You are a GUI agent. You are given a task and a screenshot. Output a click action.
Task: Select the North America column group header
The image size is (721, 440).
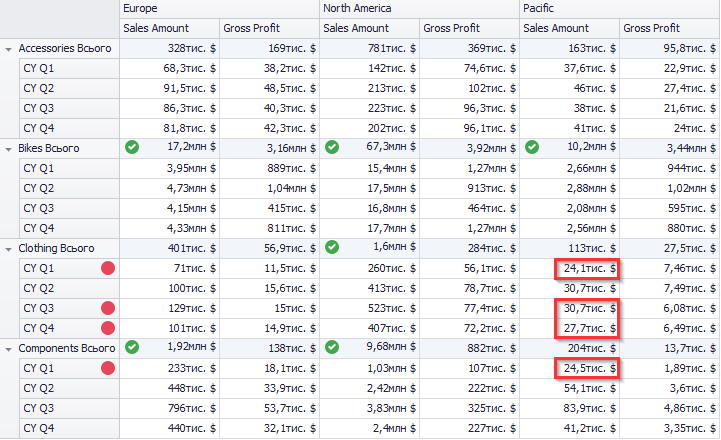(x=419, y=9)
